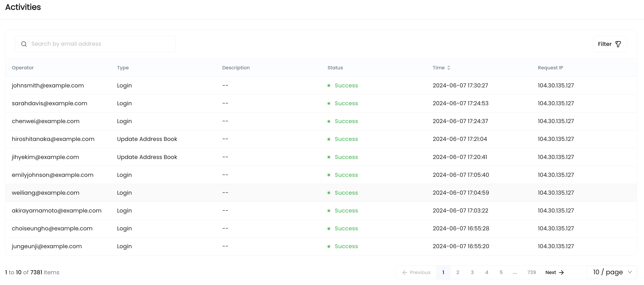The image size is (644, 285).
Task: Click time 2024-06-07 17:03:22
Action: (x=460, y=211)
